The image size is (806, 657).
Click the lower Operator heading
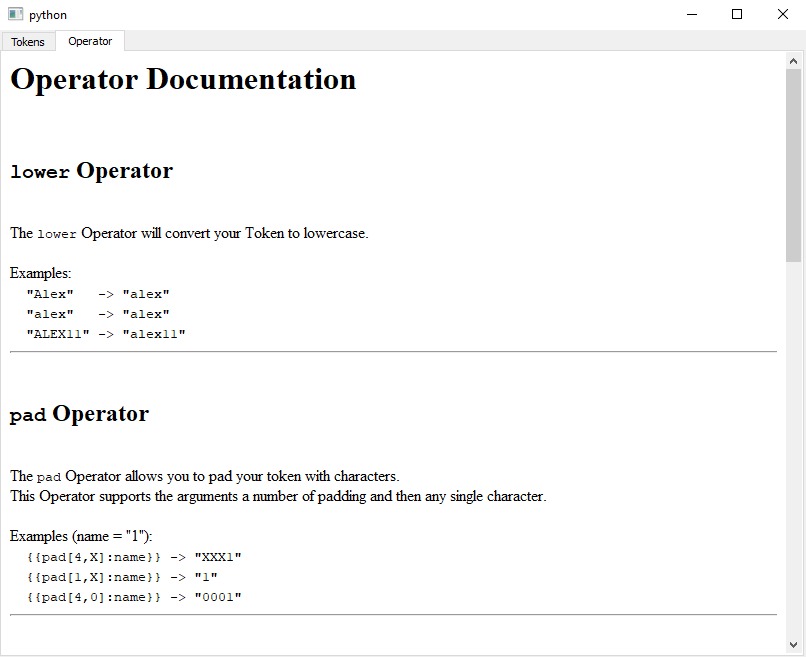tap(91, 171)
